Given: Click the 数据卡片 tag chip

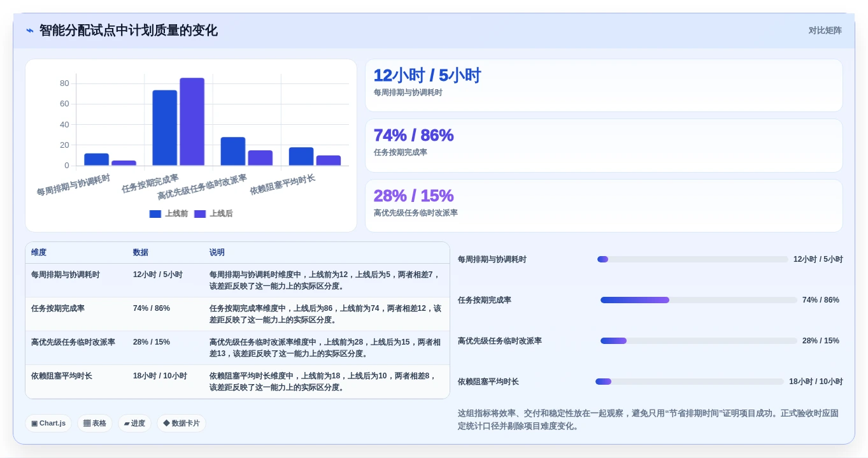Looking at the screenshot, I should (181, 424).
